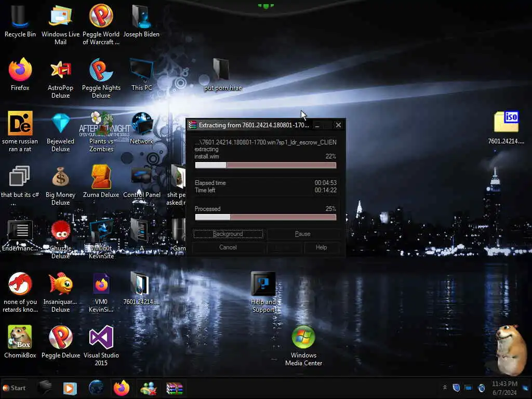
Task: Open Peggle Deluxe desktop icon
Action: (60, 342)
